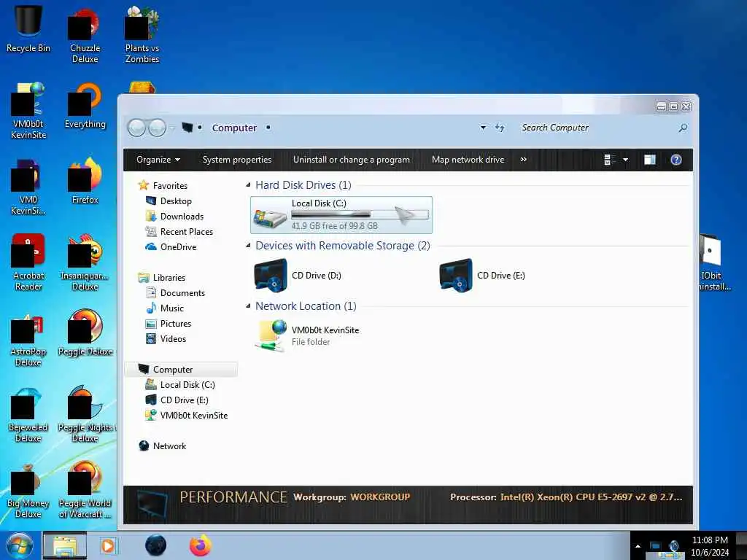Open the Organize menu
The width and height of the screenshot is (747, 560).
click(158, 160)
